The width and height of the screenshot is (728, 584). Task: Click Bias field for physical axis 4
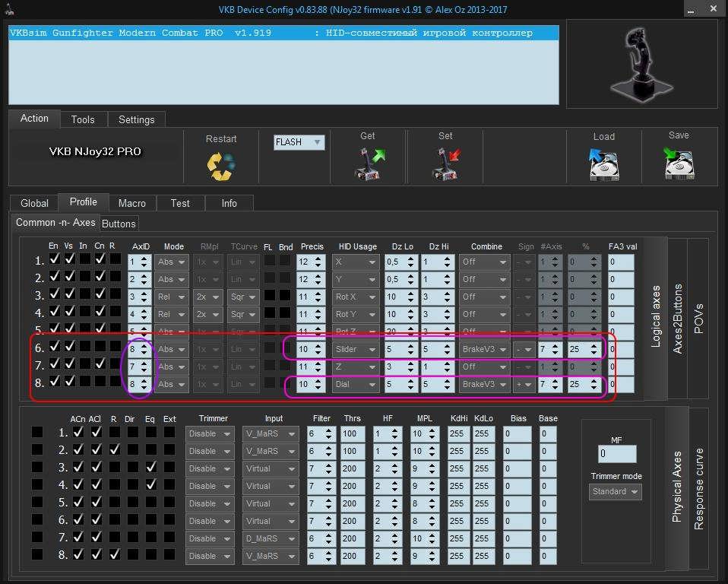click(x=518, y=487)
